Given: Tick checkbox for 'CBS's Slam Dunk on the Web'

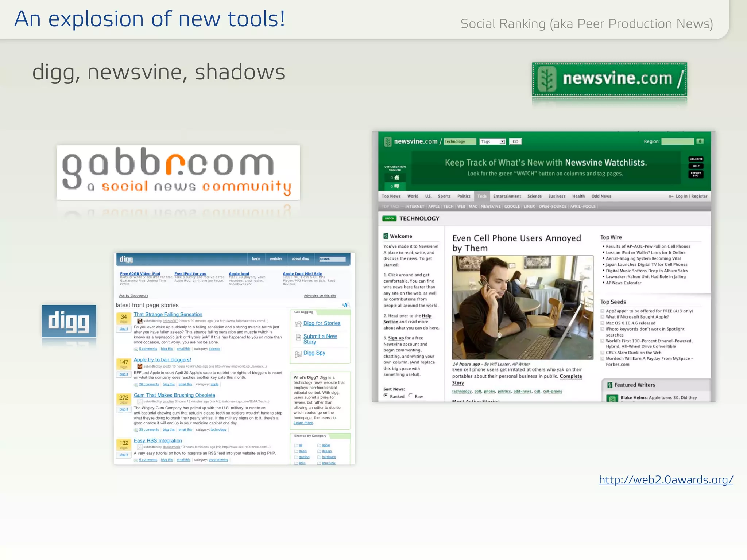Looking at the screenshot, I should click(603, 353).
